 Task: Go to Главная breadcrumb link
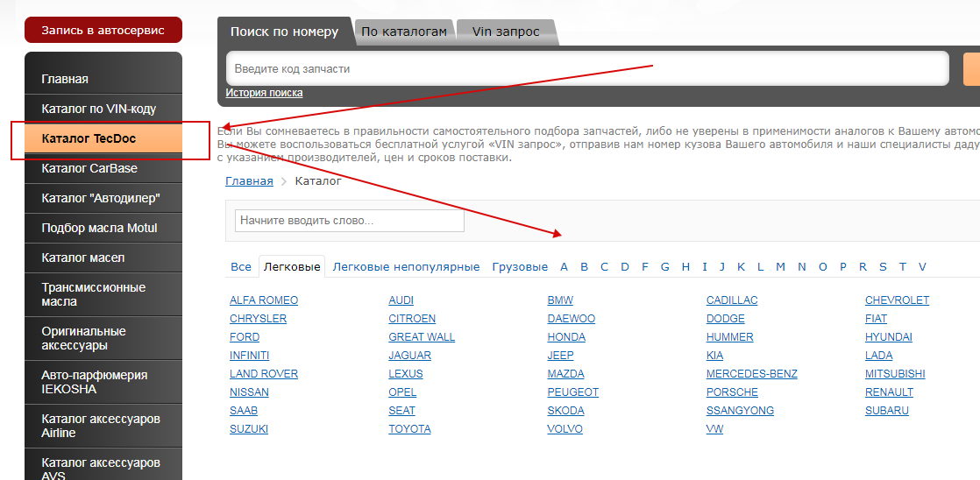pyautogui.click(x=249, y=181)
